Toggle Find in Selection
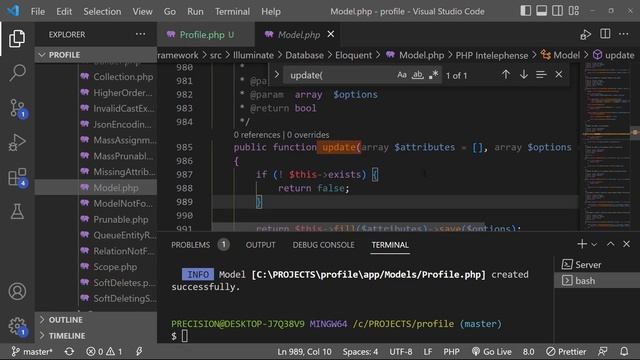The width and height of the screenshot is (640, 360). [541, 75]
